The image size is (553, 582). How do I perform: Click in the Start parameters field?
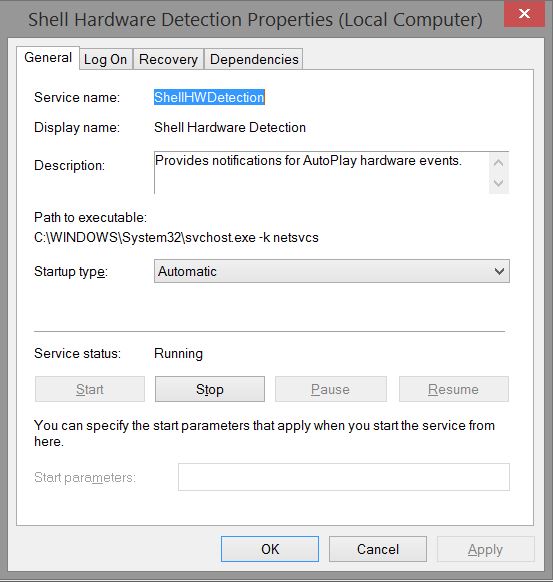[x=344, y=477]
